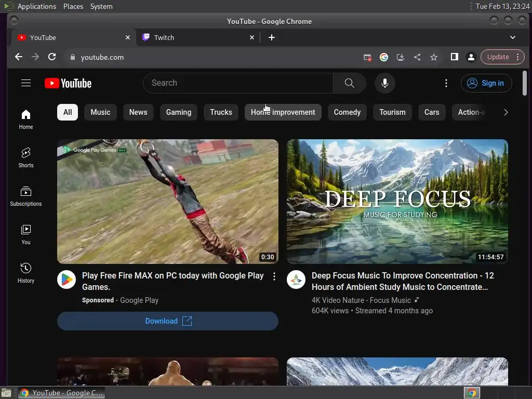
Task: Click the Google extension icon in toolbar
Action: (384, 57)
